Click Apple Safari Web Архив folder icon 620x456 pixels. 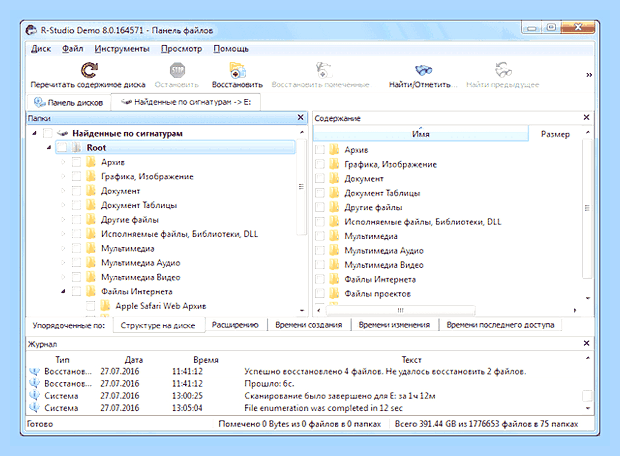point(105,306)
